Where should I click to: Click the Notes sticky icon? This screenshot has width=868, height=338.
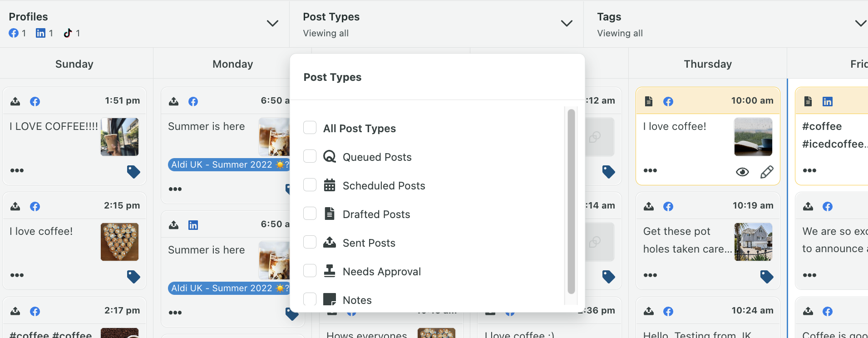tap(330, 299)
